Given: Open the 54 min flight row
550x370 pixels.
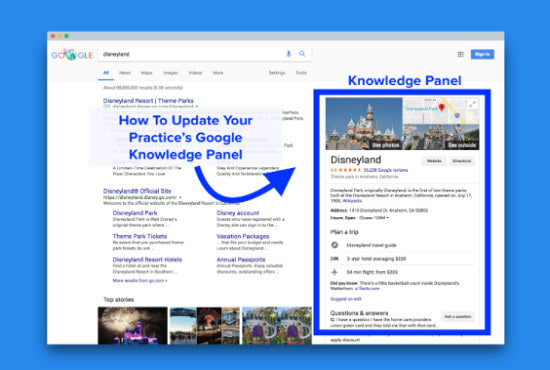Looking at the screenshot, I should (x=402, y=272).
